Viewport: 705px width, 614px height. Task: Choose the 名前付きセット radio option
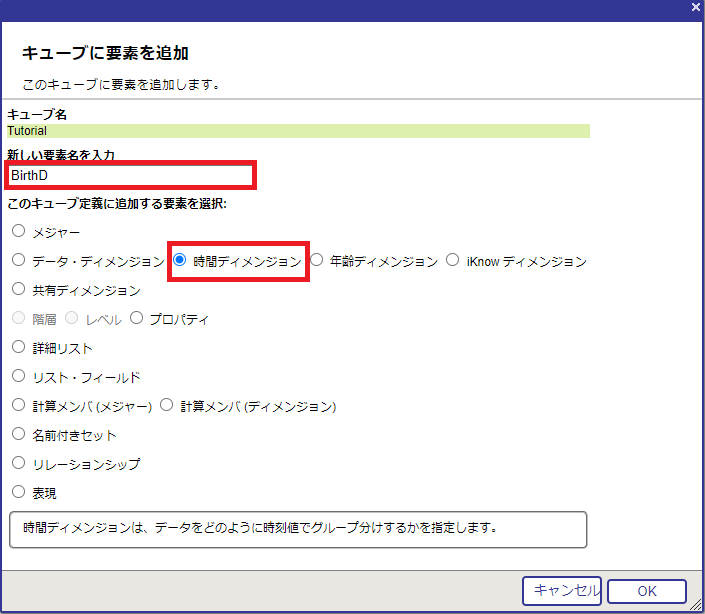coord(18,435)
